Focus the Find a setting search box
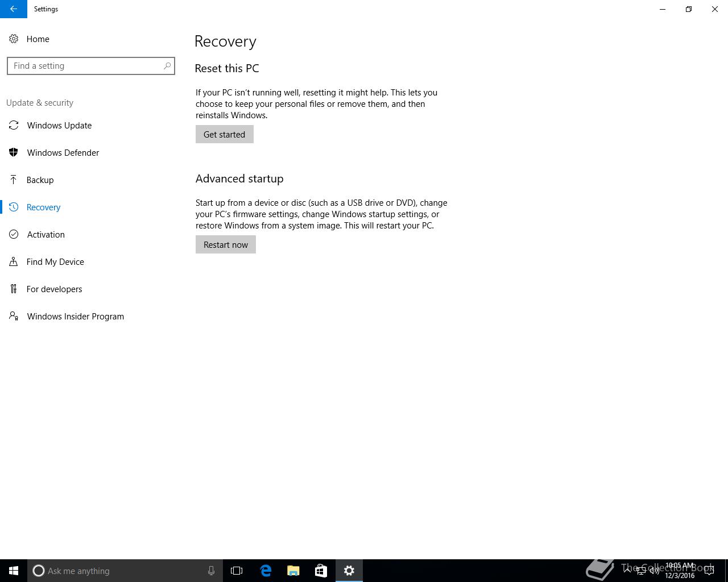 [x=91, y=66]
